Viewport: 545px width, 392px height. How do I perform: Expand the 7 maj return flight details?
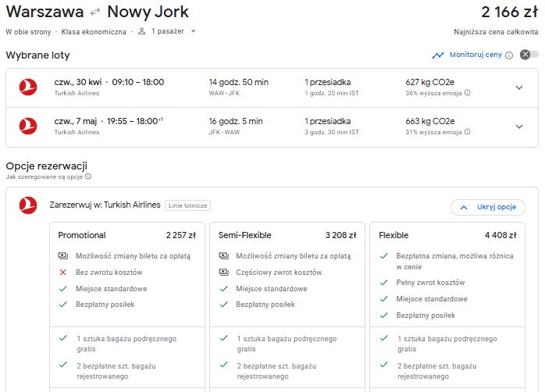click(519, 127)
